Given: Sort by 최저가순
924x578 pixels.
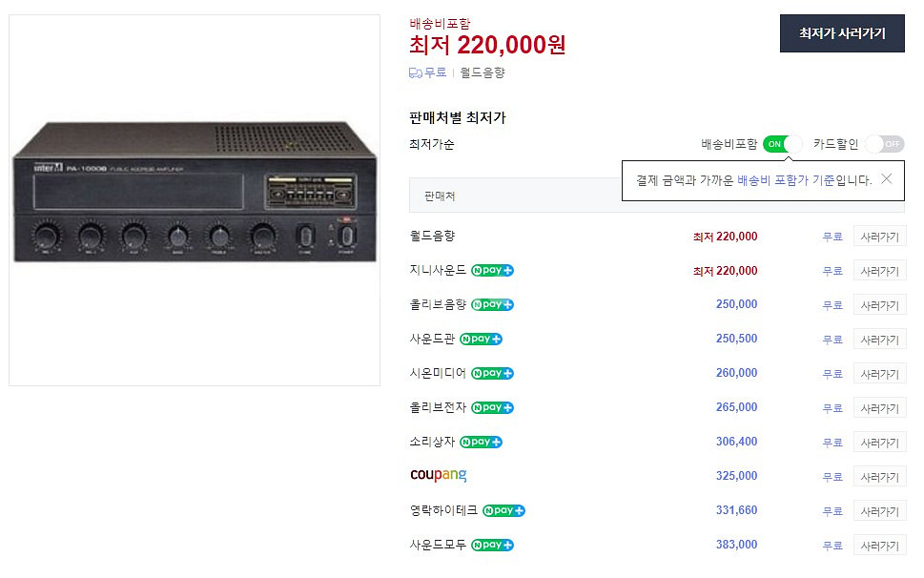Looking at the screenshot, I should [432, 144].
